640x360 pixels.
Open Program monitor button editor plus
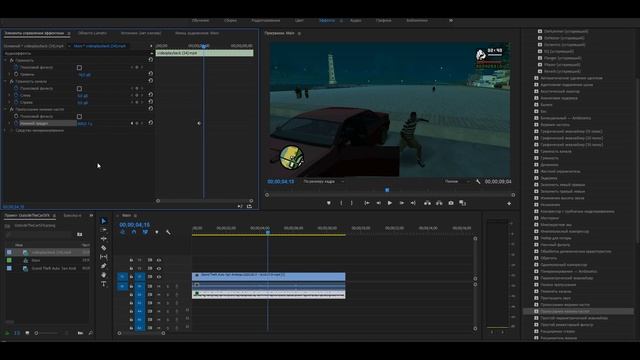509,203
